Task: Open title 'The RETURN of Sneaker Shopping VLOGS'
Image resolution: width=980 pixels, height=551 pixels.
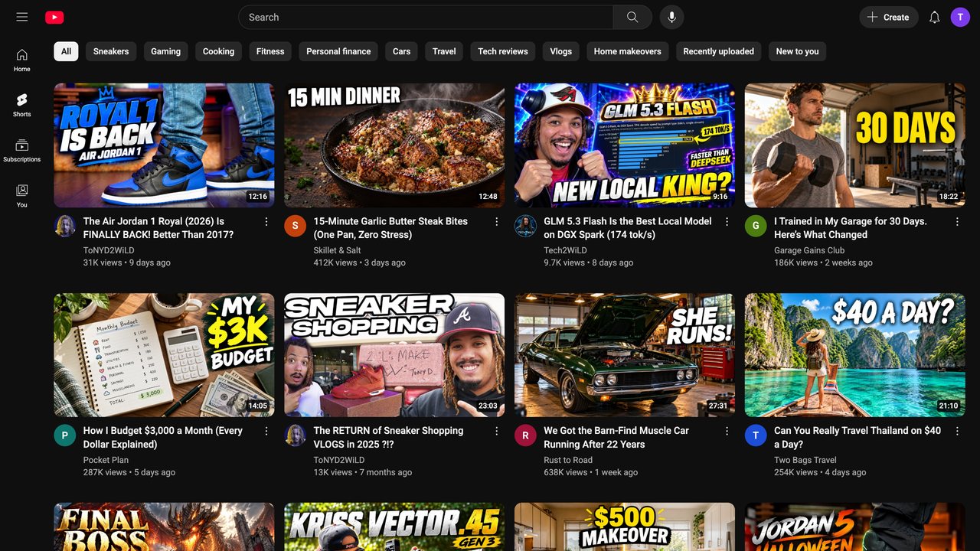Action: [388, 437]
